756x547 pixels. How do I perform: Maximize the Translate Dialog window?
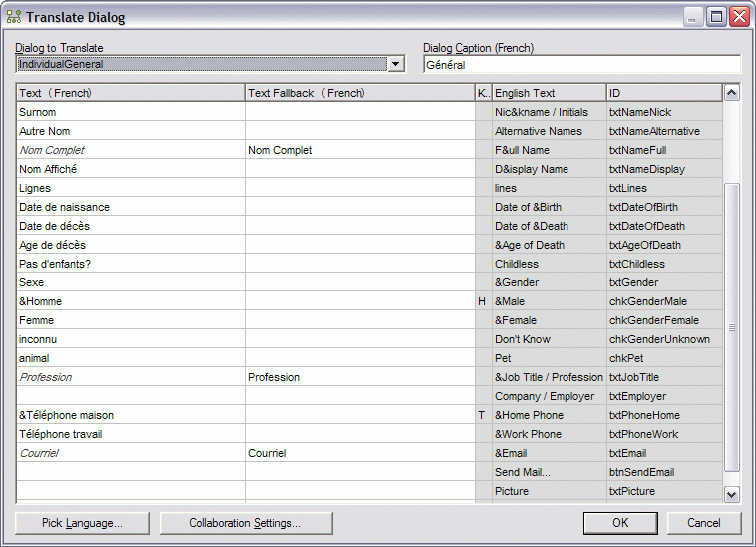(x=716, y=17)
